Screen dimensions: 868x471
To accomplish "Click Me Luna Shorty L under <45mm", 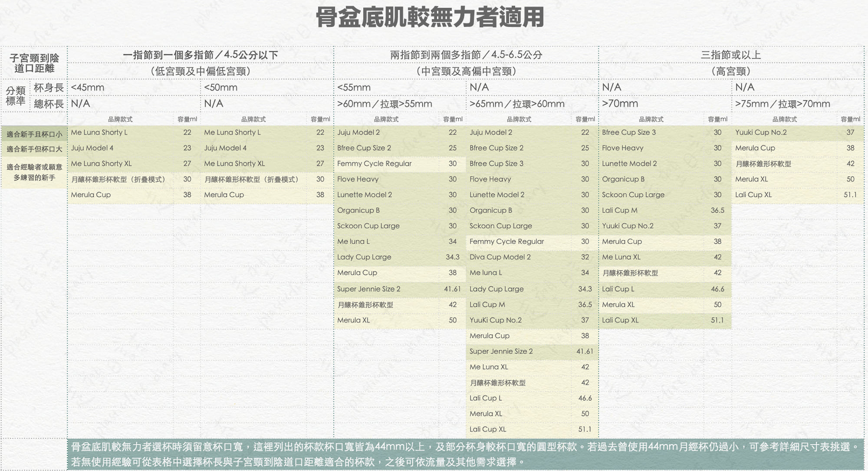I will [x=99, y=132].
